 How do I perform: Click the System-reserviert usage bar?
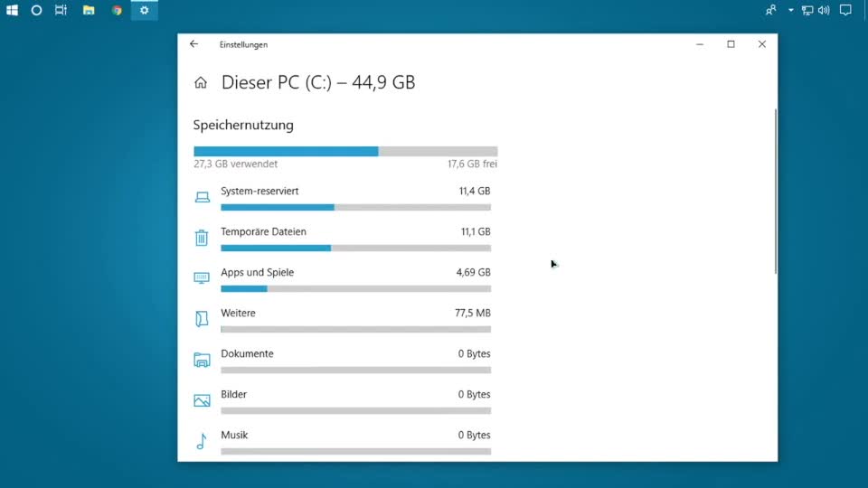coord(356,208)
